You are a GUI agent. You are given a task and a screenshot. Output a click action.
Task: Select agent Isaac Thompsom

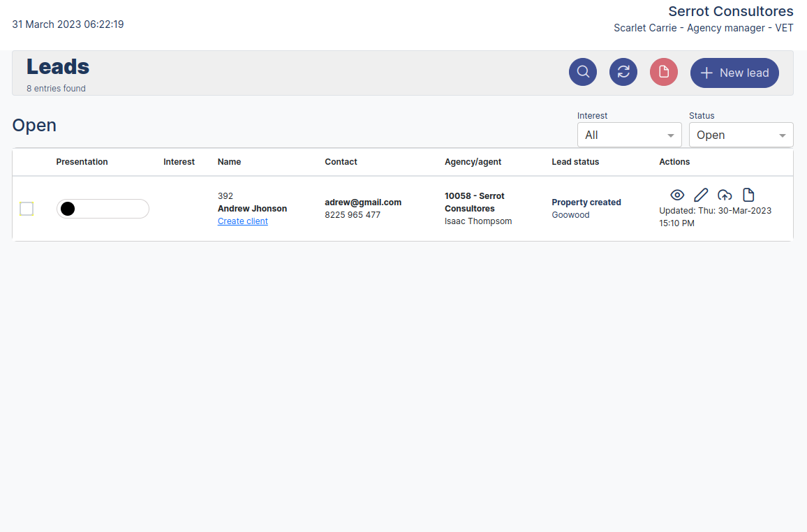coord(478,221)
